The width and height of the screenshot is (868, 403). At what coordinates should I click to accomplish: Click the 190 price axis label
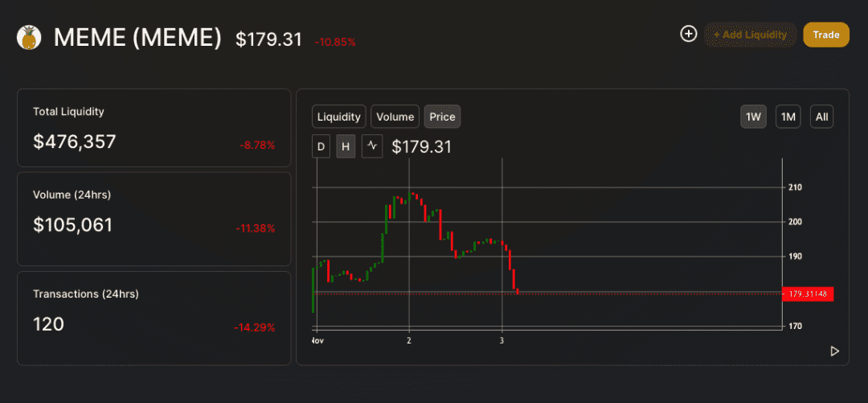(x=794, y=257)
